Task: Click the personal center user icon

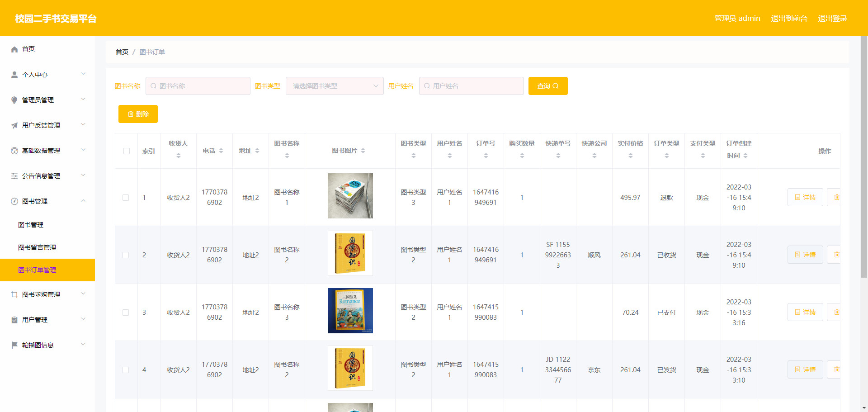Action: [14, 75]
